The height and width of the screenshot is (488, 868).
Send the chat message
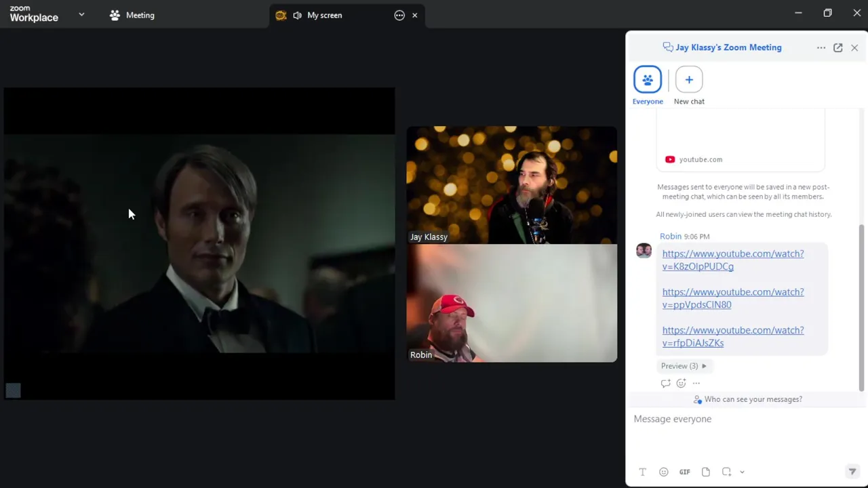852,472
